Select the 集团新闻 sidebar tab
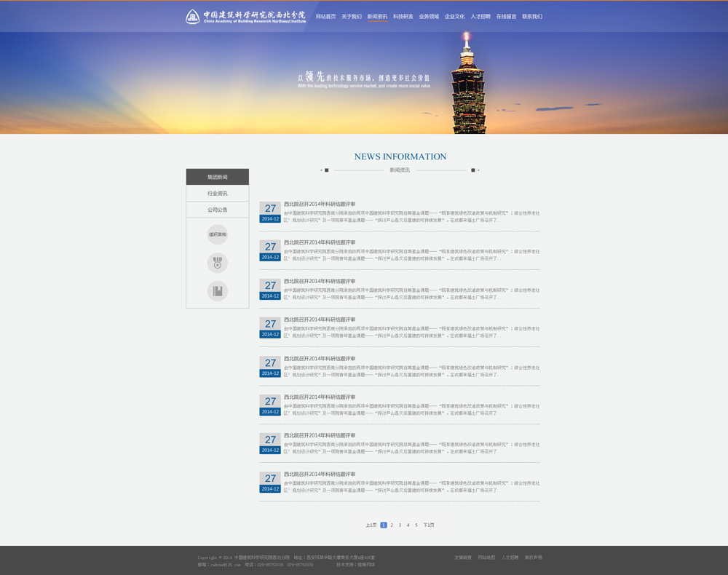 (218, 177)
